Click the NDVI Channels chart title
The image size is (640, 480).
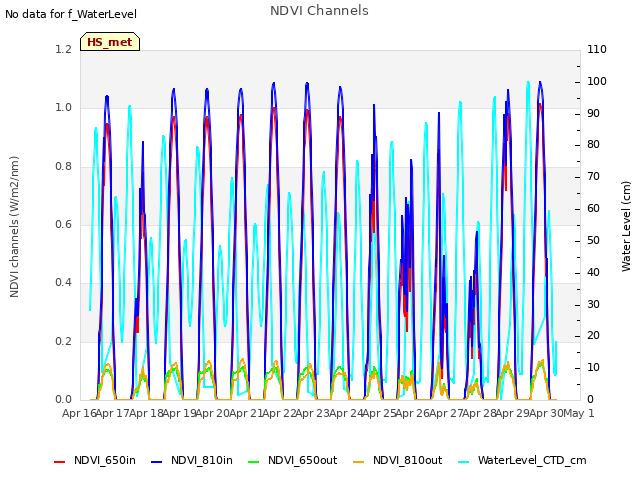click(x=319, y=11)
